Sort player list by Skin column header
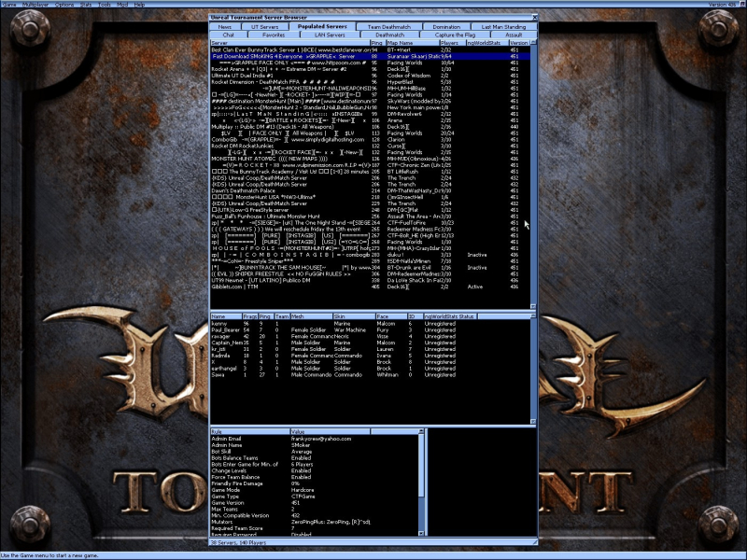Image resolution: width=747 pixels, height=560 pixels. tap(354, 316)
